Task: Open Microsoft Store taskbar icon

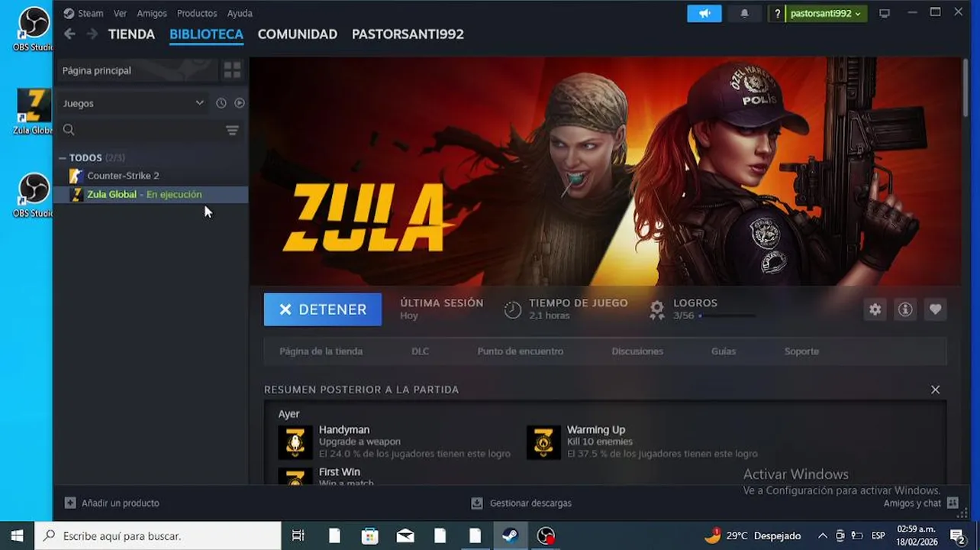Action: coord(369,535)
